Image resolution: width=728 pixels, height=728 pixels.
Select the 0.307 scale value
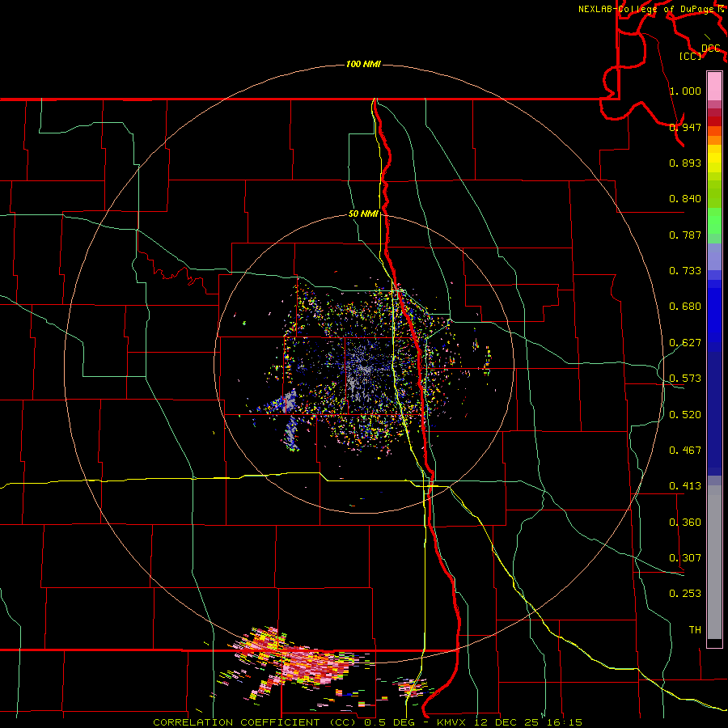[x=685, y=558]
